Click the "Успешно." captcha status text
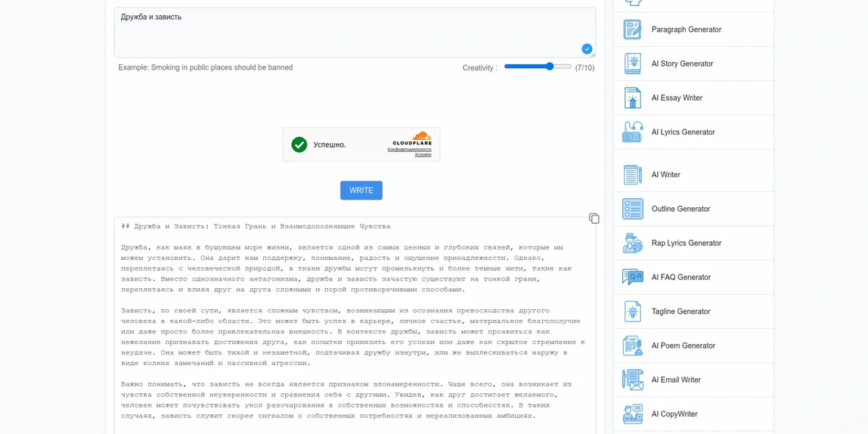Viewport: 868px width, 434px height. click(330, 145)
